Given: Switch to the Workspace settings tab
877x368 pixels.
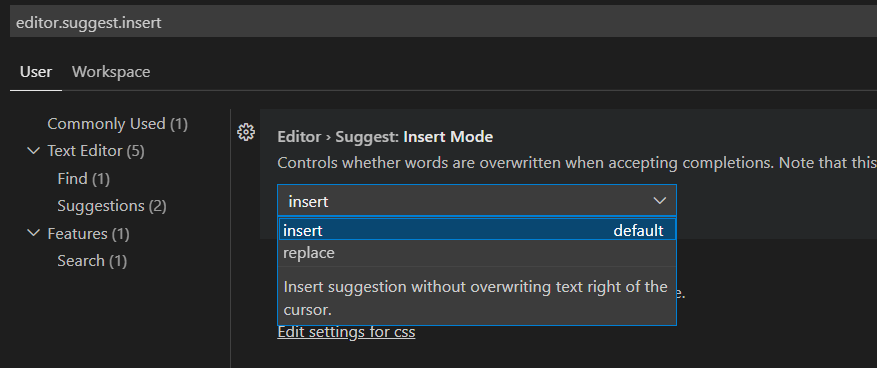Looking at the screenshot, I should coord(111,72).
